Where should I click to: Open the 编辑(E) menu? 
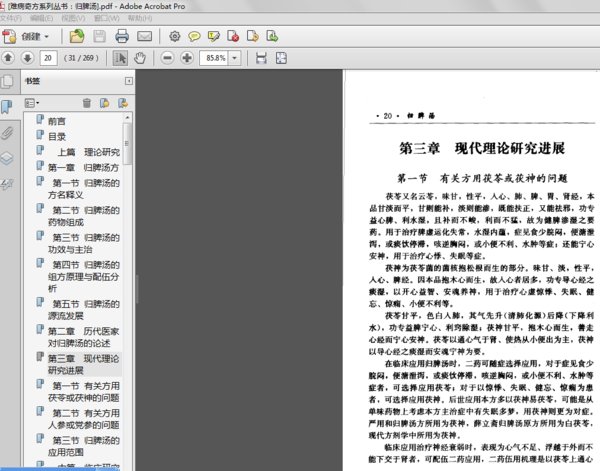[41, 18]
